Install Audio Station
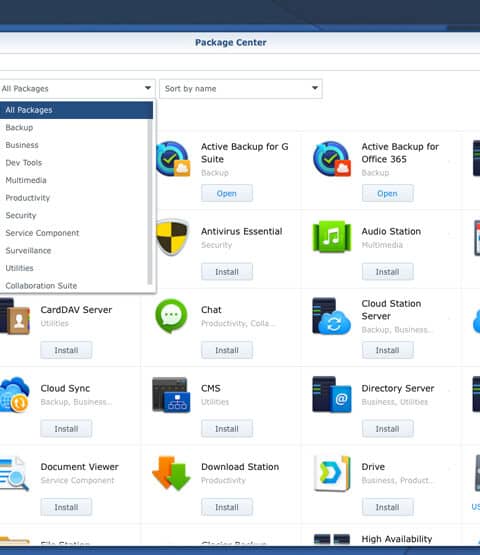 click(x=387, y=272)
